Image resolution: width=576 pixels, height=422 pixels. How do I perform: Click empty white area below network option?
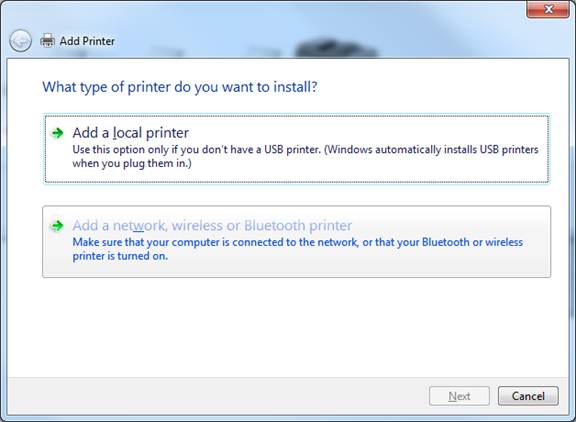point(288,327)
